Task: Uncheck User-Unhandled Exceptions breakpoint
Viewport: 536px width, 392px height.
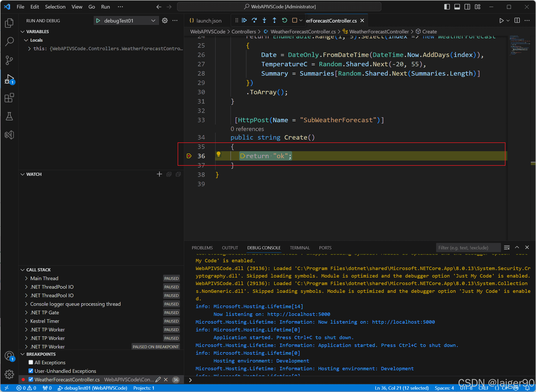Action: click(x=31, y=371)
